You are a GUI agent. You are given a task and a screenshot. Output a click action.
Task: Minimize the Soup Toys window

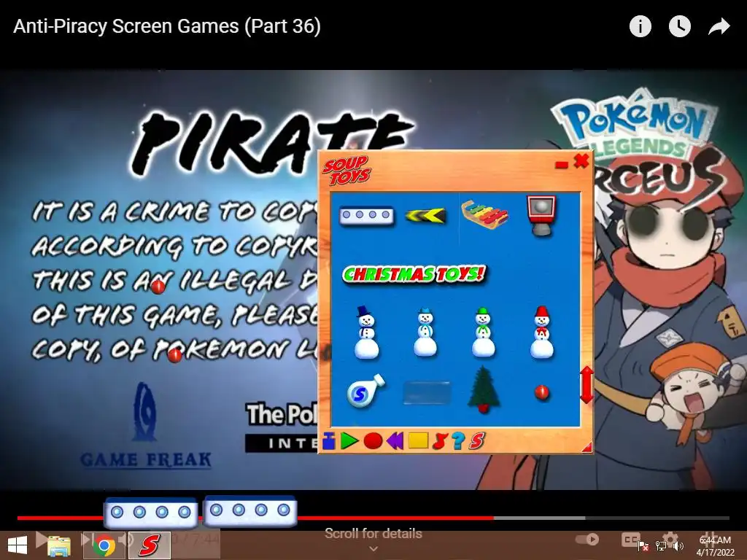pos(562,165)
